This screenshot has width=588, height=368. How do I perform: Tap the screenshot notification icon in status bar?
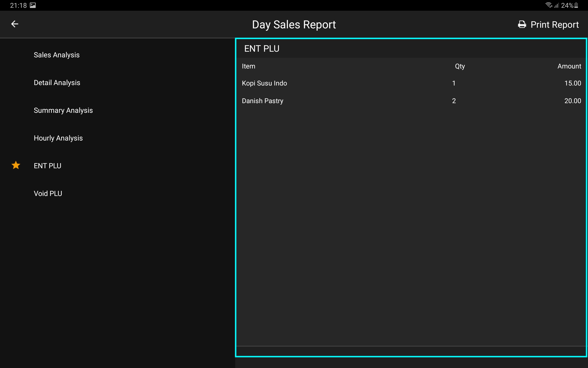[x=33, y=5]
